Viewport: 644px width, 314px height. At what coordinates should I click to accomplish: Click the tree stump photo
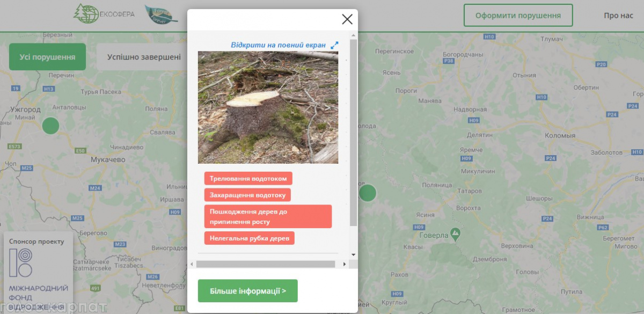click(268, 107)
